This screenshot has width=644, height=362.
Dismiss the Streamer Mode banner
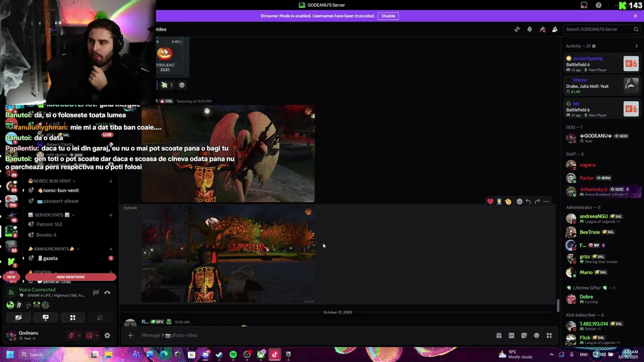pyautogui.click(x=635, y=16)
